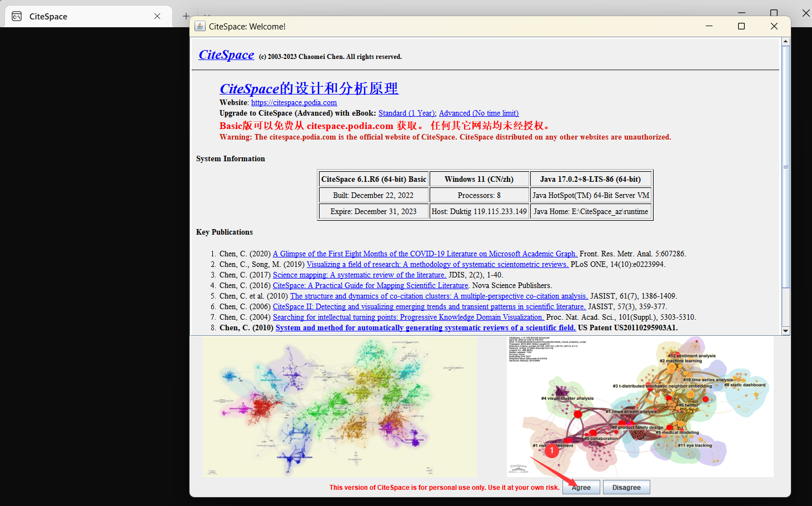Open co-citation clusters structure and dynamics link

(x=439, y=296)
